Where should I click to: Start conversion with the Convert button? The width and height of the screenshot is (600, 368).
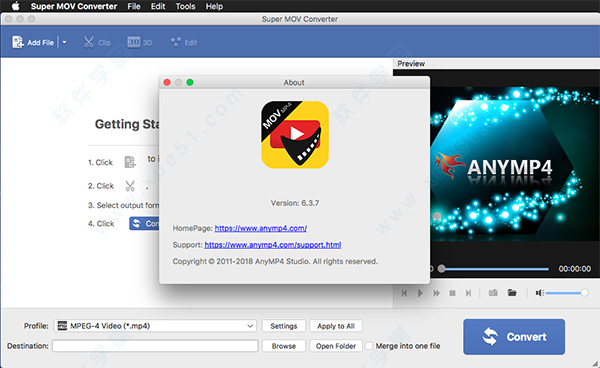(514, 337)
